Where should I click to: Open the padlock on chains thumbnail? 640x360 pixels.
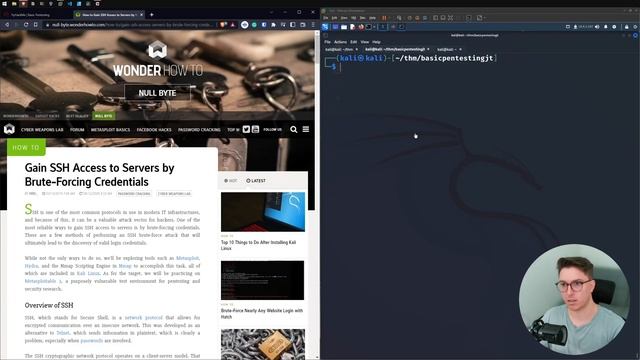tap(263, 344)
